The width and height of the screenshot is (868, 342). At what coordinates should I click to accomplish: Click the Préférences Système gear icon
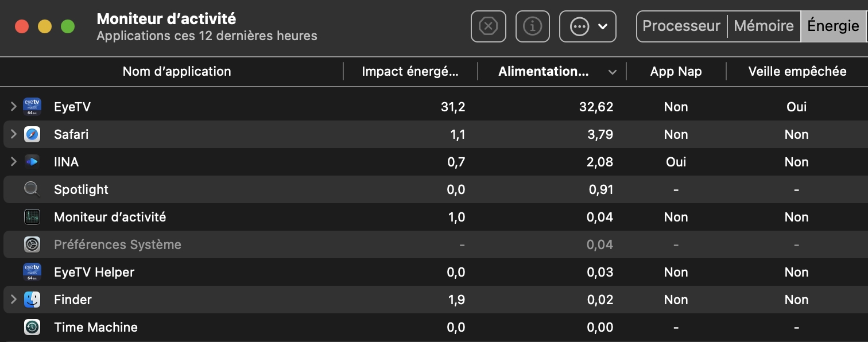32,244
